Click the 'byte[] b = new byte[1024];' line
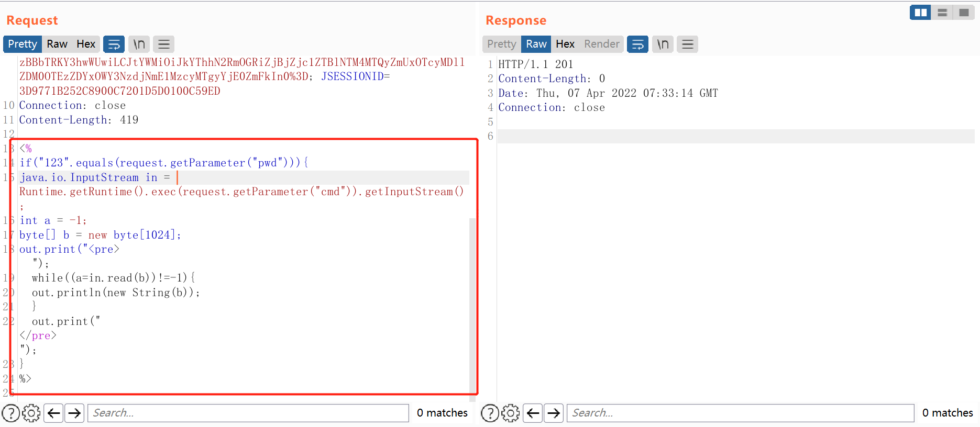This screenshot has height=427, width=980. 100,235
